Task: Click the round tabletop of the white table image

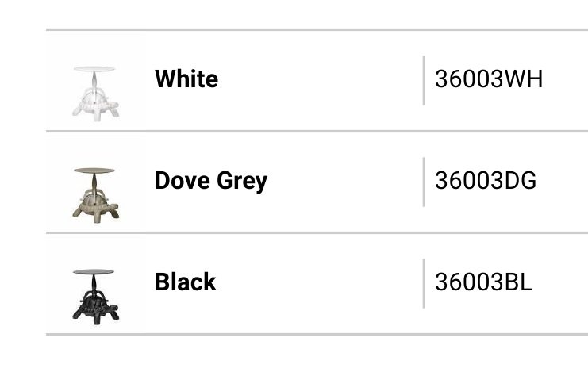Action: 95,70
